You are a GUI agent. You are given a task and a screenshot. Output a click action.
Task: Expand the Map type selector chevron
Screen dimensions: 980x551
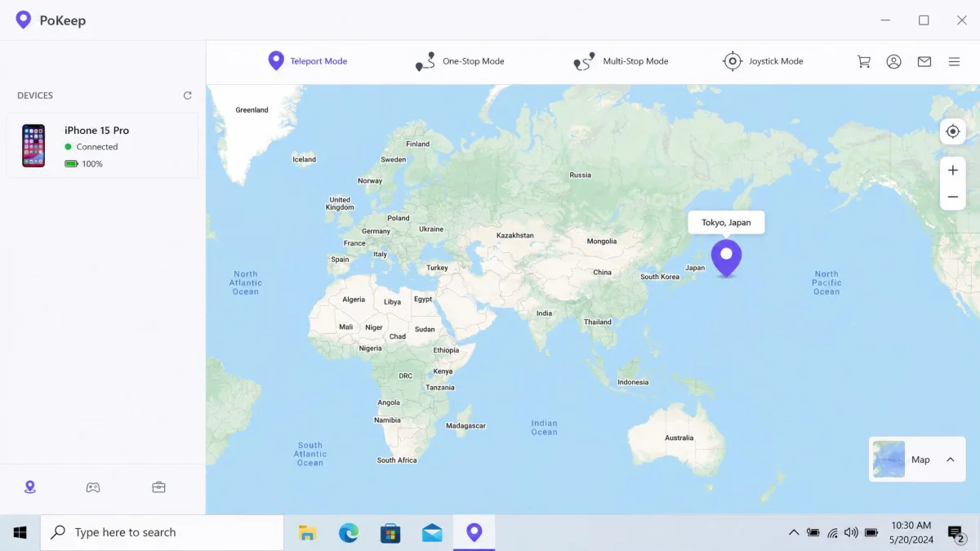tap(950, 460)
